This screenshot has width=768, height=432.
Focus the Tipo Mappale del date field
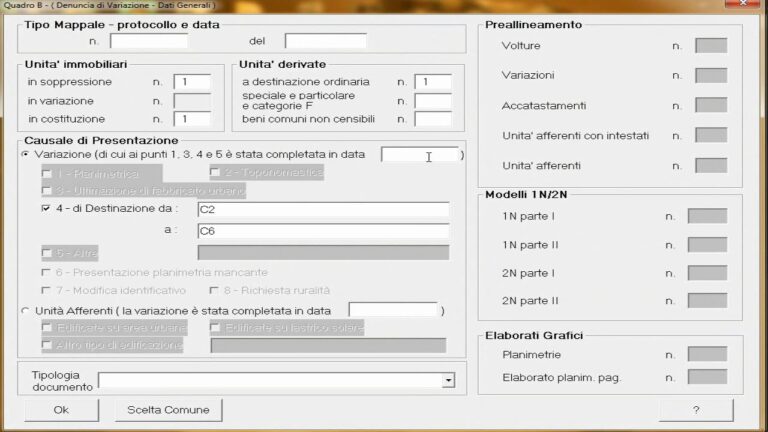(x=326, y=41)
